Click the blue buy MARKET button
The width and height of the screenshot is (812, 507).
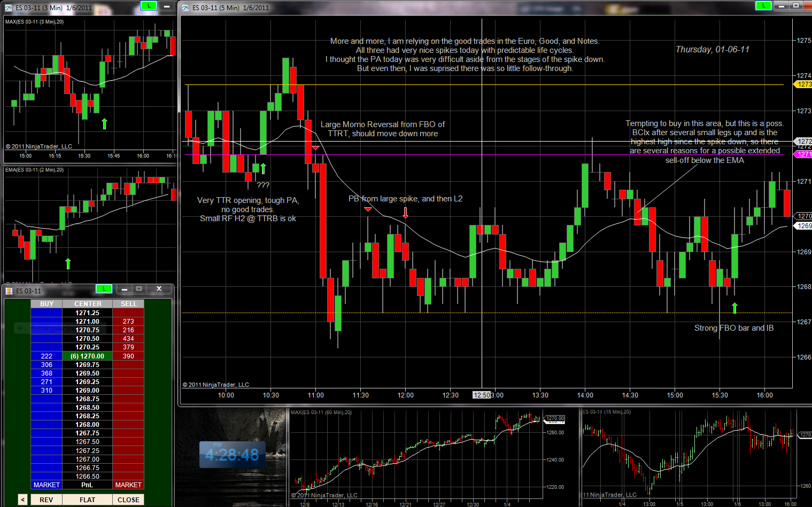click(x=47, y=485)
